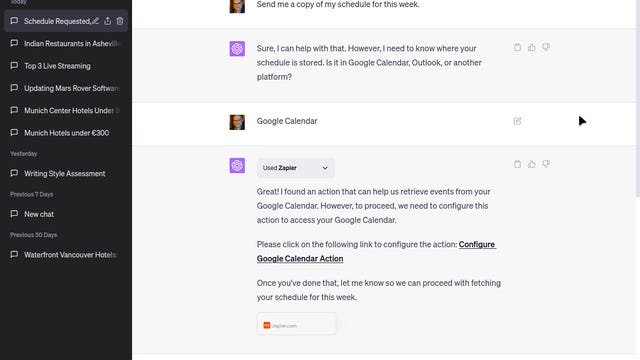Screen dimensions: 640x360
Task: Click chat bubble icon beside Writing Style Assessment
Action: click(14, 173)
